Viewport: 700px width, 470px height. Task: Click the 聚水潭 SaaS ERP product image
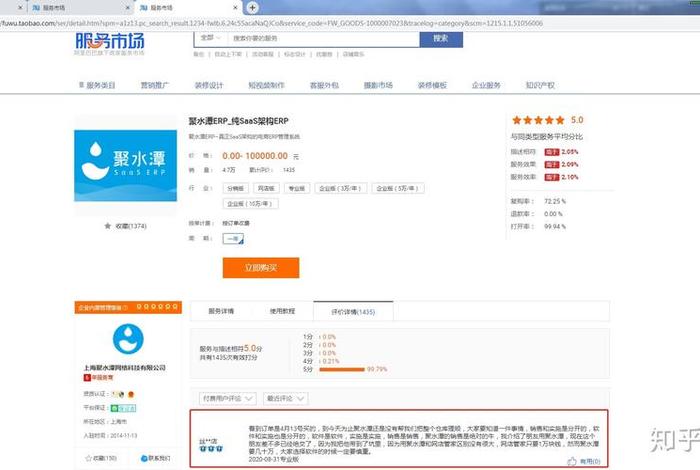tap(125, 166)
